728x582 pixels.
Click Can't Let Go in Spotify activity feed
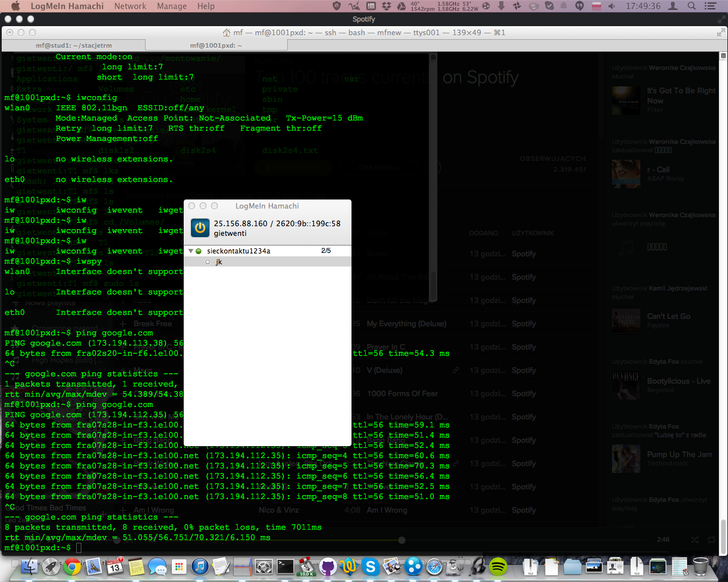[668, 316]
